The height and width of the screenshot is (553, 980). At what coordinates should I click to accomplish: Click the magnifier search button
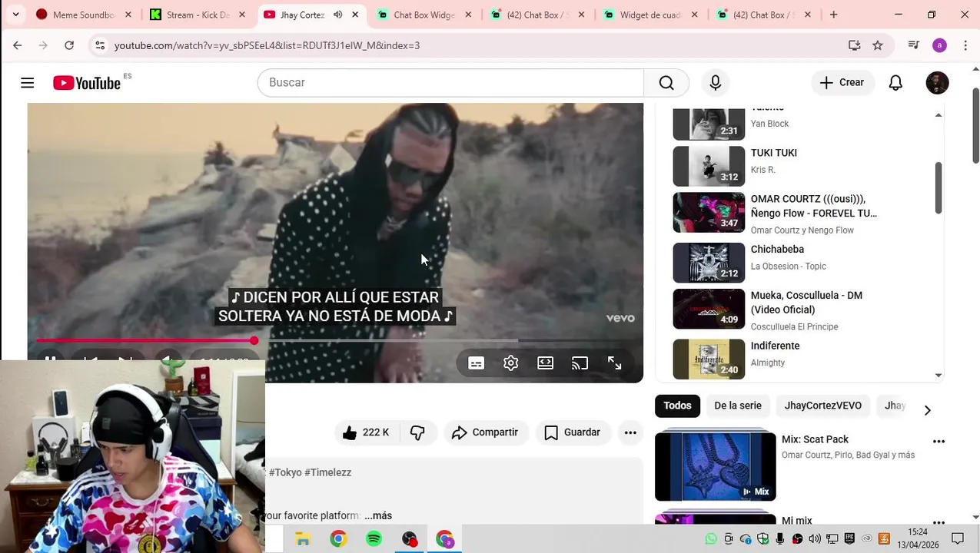[x=666, y=83]
